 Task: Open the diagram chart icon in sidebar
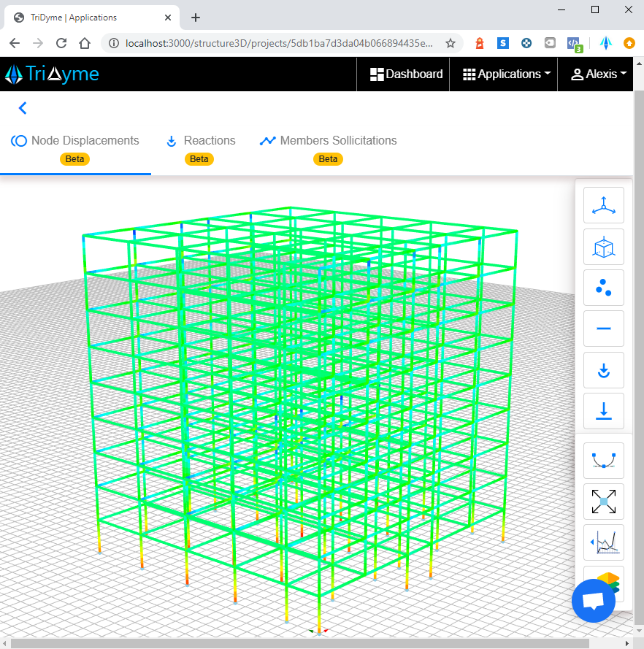603,542
